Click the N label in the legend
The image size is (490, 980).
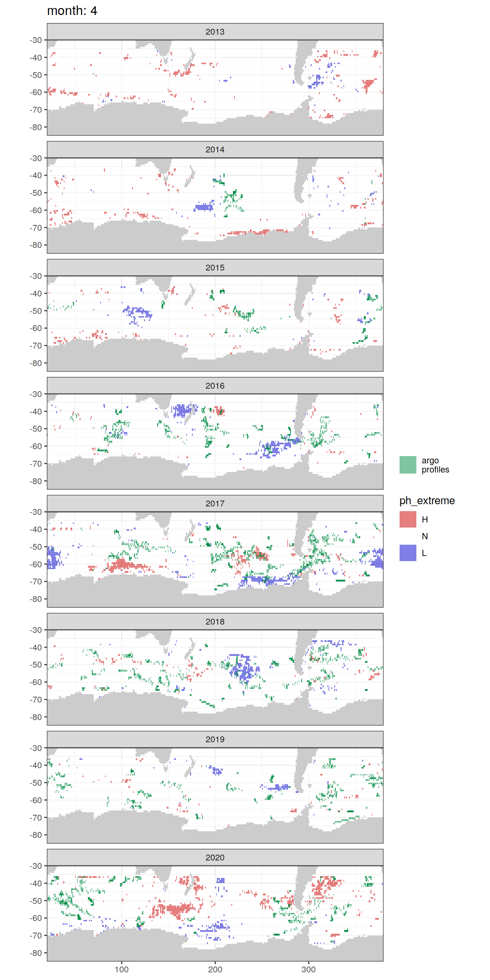click(425, 536)
